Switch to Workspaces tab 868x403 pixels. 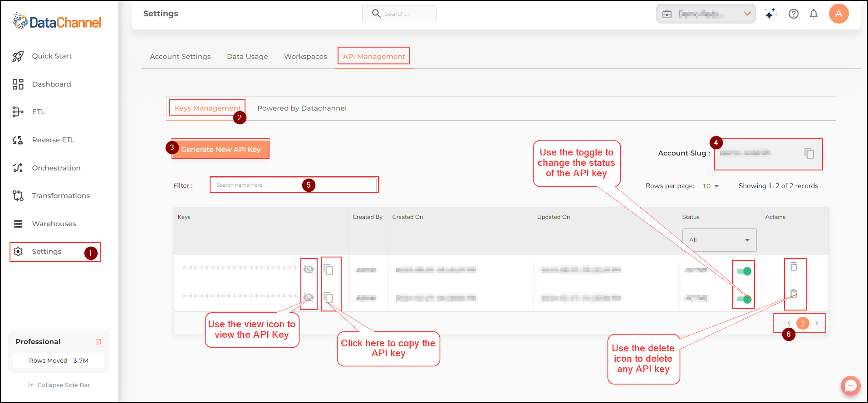click(x=305, y=57)
